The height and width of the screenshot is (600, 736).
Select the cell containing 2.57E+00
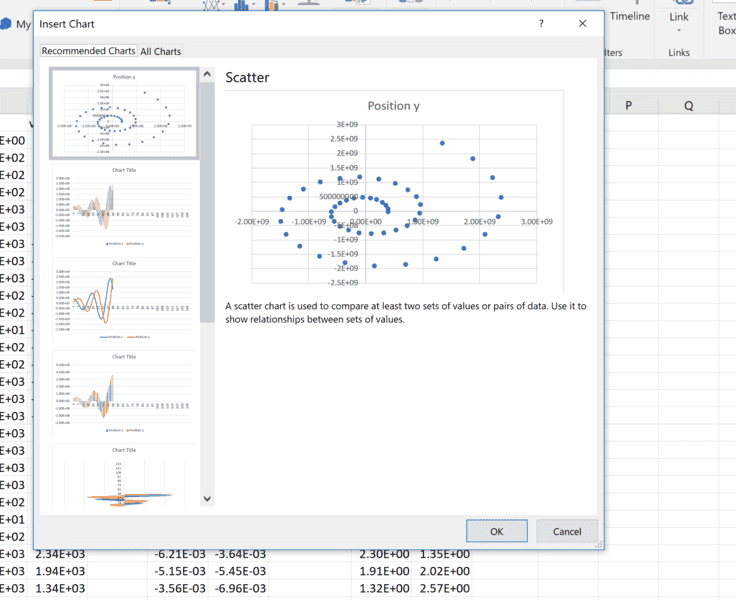pyautogui.click(x=445, y=588)
